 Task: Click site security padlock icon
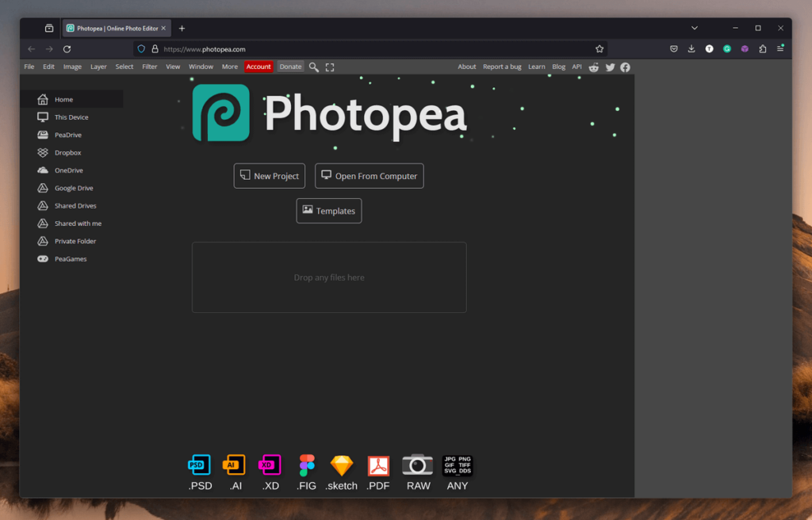coord(155,48)
